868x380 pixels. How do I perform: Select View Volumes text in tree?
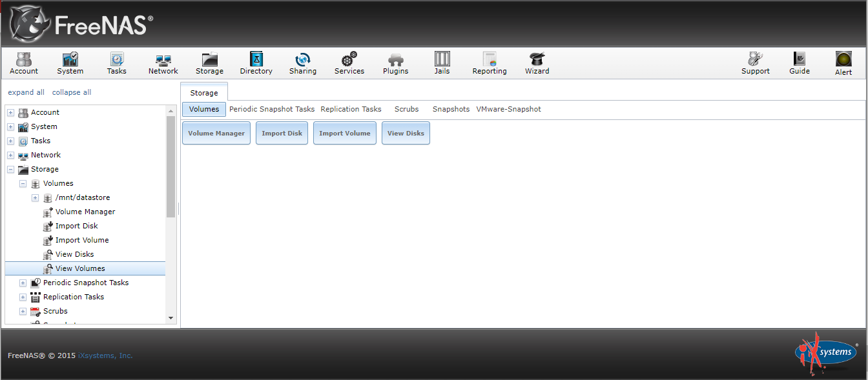click(80, 268)
